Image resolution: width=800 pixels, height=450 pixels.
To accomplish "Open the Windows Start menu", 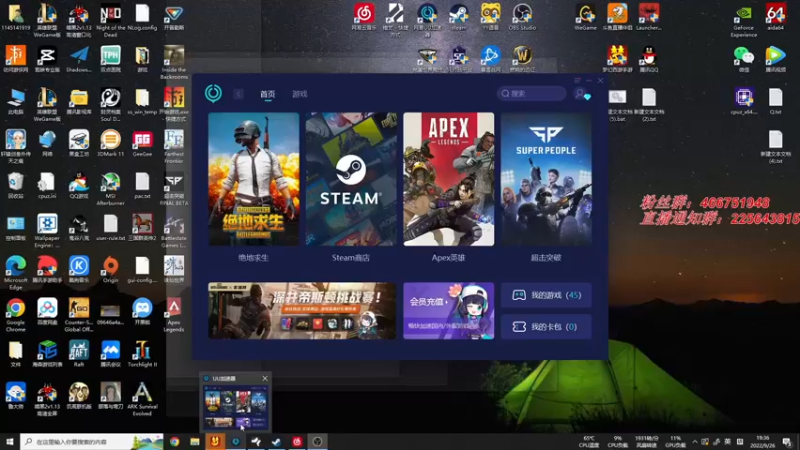I will click(10, 442).
